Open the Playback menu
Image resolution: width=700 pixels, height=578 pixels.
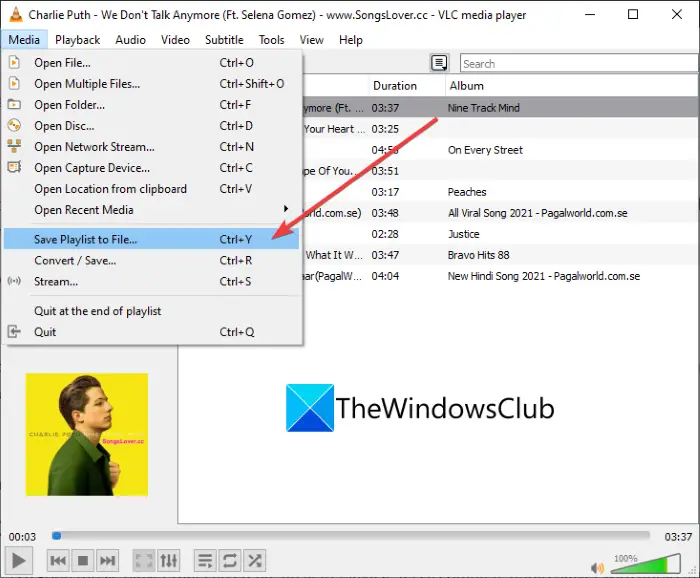(x=78, y=40)
